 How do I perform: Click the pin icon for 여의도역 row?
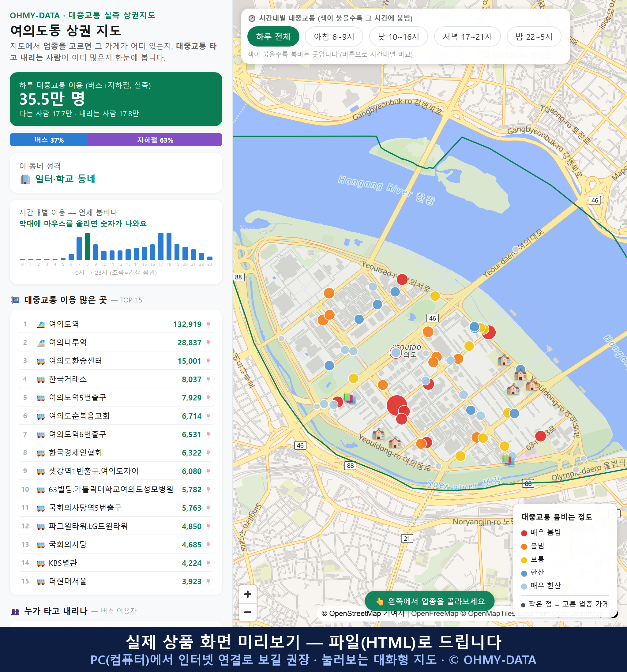[208, 325]
